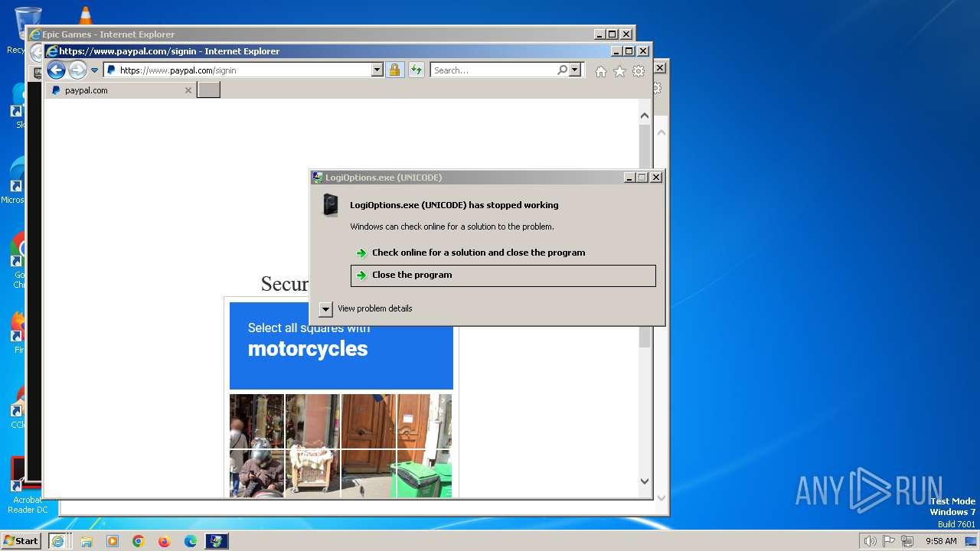
Task: Open Windows Media Player taskbar icon
Action: pos(113,541)
